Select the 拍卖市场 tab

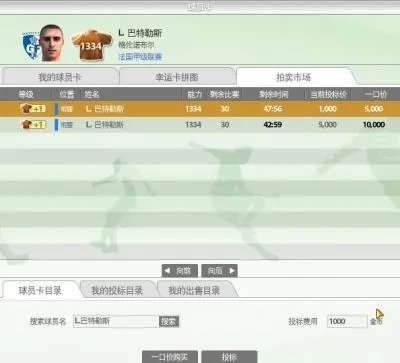pos(294,77)
